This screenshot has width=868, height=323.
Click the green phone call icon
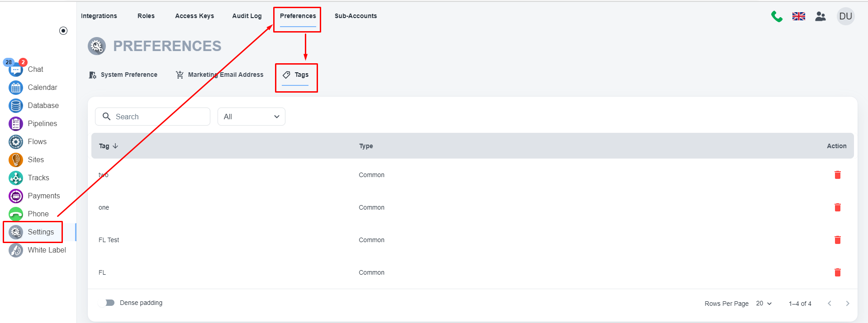(777, 16)
